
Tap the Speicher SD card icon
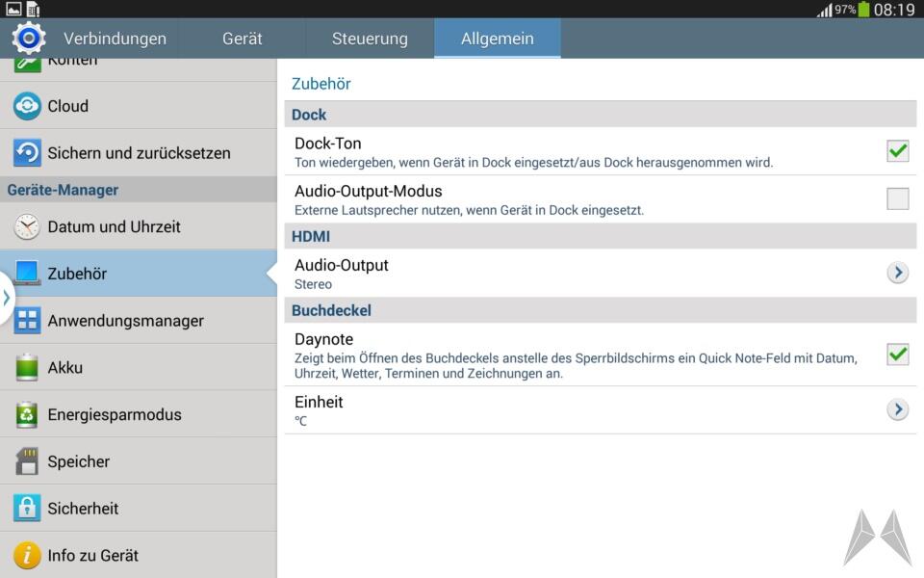(x=27, y=461)
